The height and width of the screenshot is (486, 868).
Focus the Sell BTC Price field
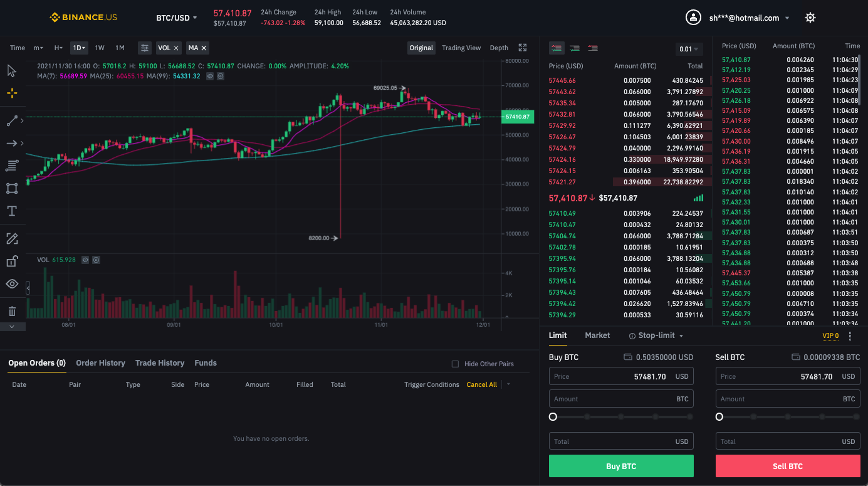788,376
